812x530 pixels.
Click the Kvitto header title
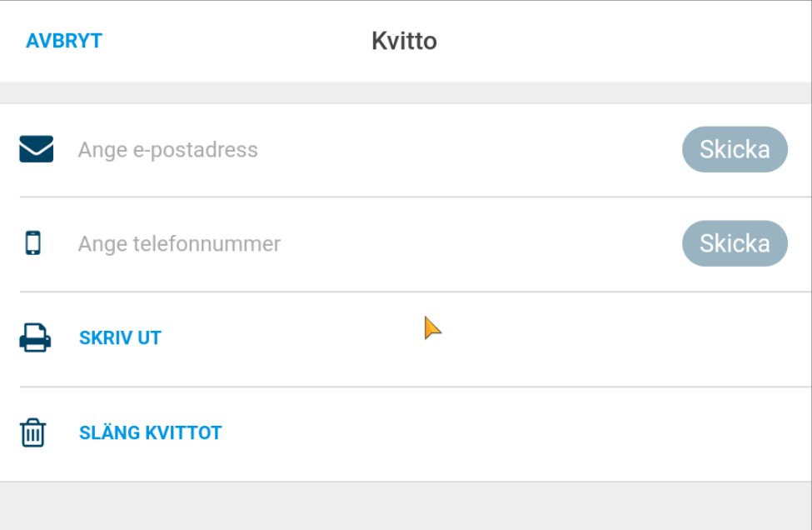405,41
